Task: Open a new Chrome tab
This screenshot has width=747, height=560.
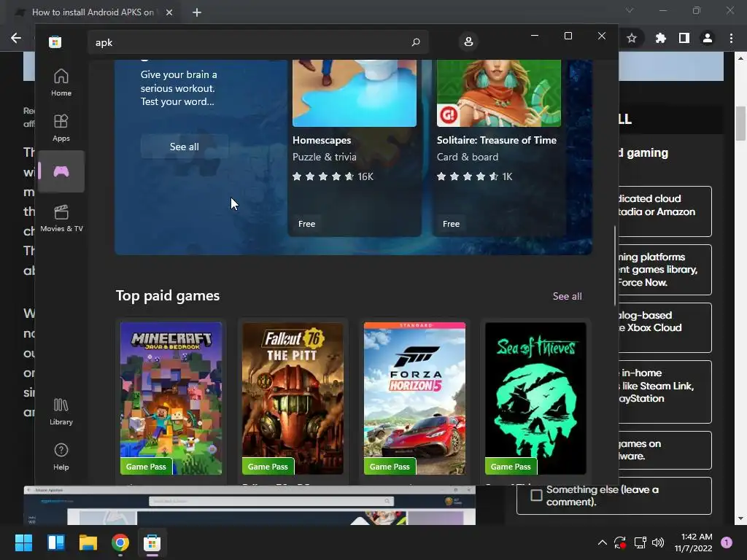Action: pyautogui.click(x=197, y=12)
